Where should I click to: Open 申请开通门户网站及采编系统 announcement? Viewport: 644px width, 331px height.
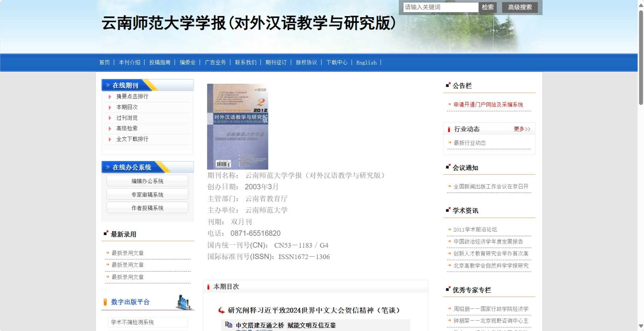click(488, 104)
